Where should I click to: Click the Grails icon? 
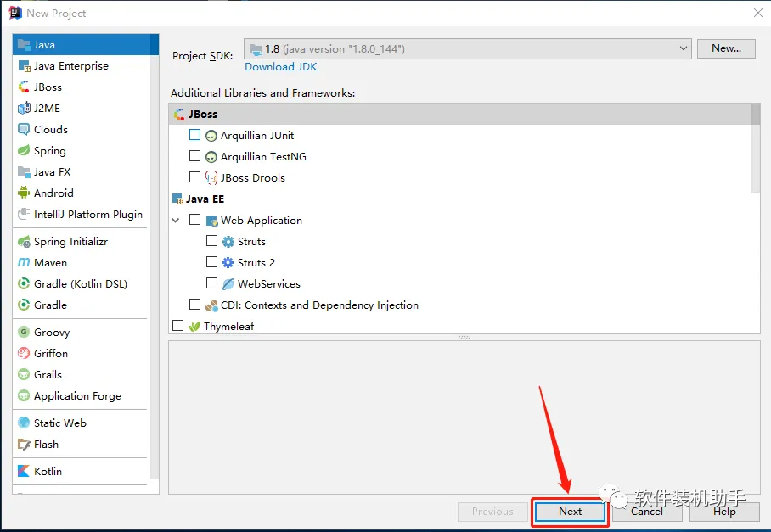(x=24, y=374)
